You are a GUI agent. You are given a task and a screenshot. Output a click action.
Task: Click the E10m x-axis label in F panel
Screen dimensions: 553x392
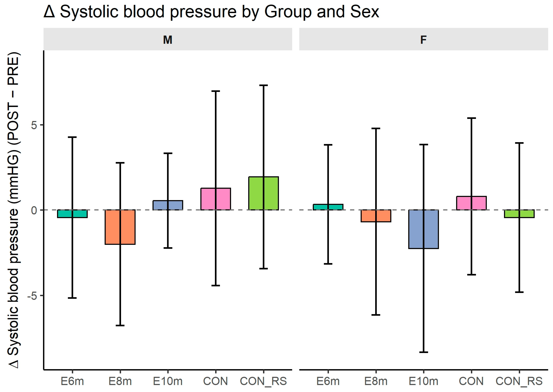(x=423, y=381)
